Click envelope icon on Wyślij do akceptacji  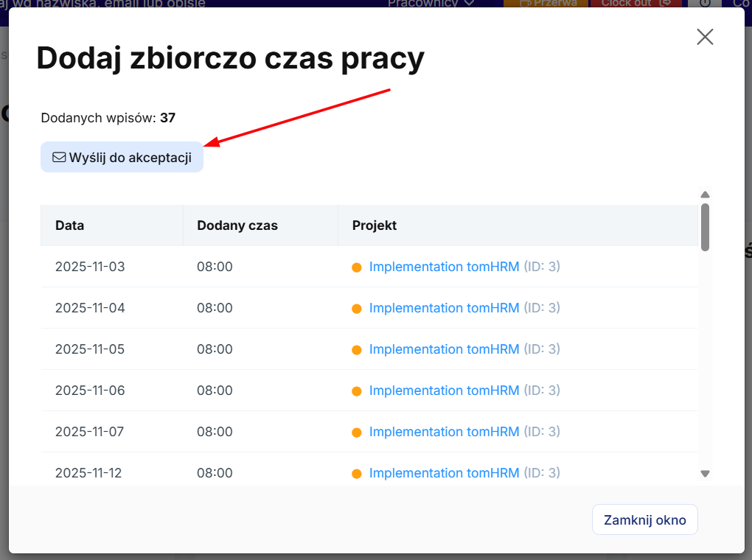[x=59, y=158]
